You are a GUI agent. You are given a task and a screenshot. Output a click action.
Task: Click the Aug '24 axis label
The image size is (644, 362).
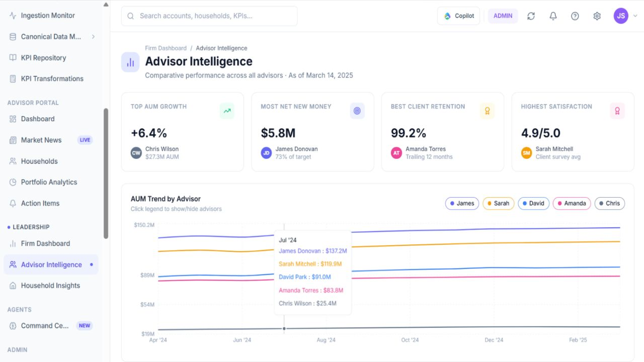tap(326, 340)
